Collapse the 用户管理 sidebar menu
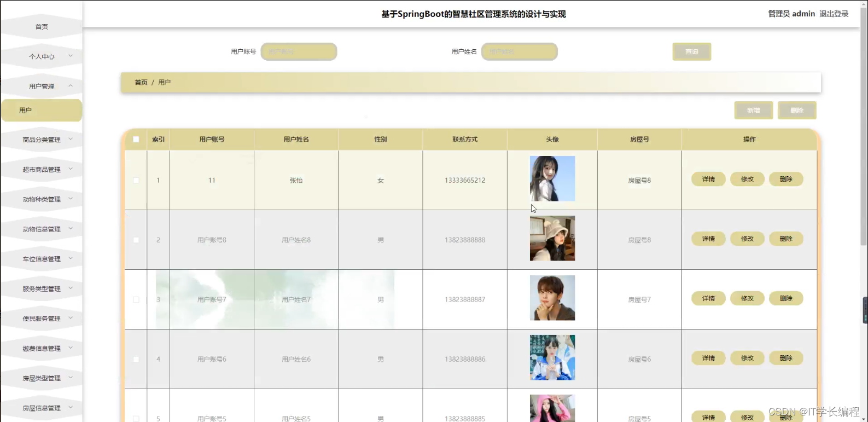 (42, 86)
